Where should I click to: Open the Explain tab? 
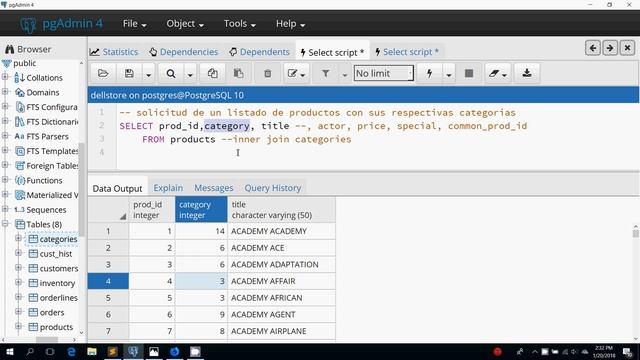pos(168,188)
